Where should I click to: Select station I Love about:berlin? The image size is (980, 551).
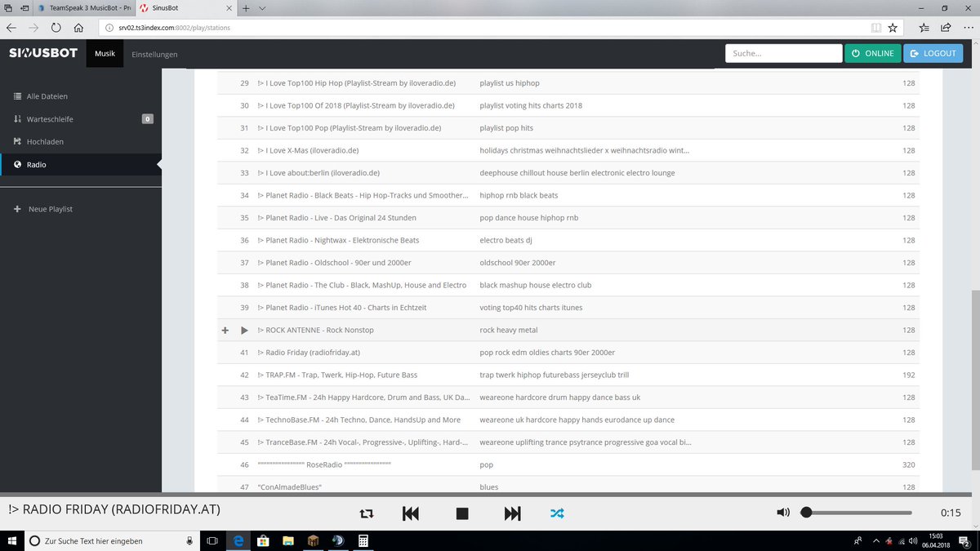568,173
